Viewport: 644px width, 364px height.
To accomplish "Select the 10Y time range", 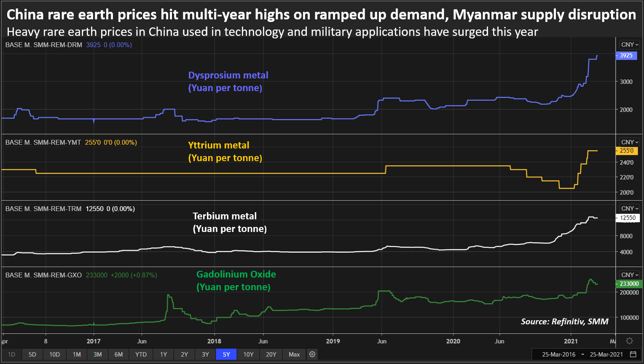I will coord(249,354).
